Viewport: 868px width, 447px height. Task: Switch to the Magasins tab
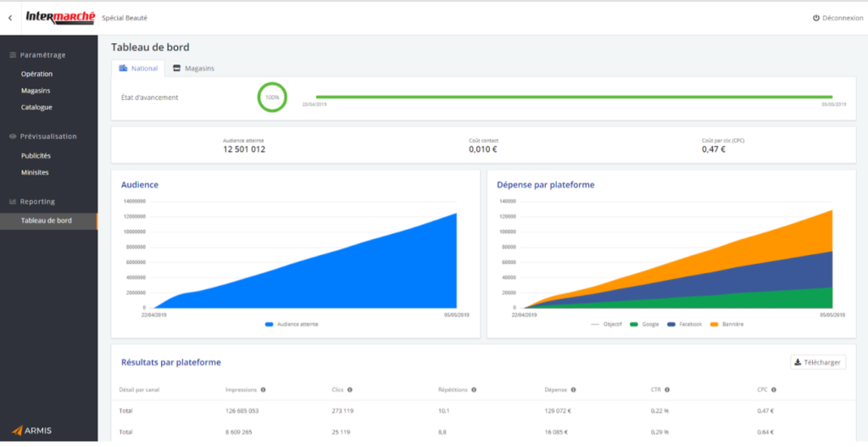tap(192, 68)
